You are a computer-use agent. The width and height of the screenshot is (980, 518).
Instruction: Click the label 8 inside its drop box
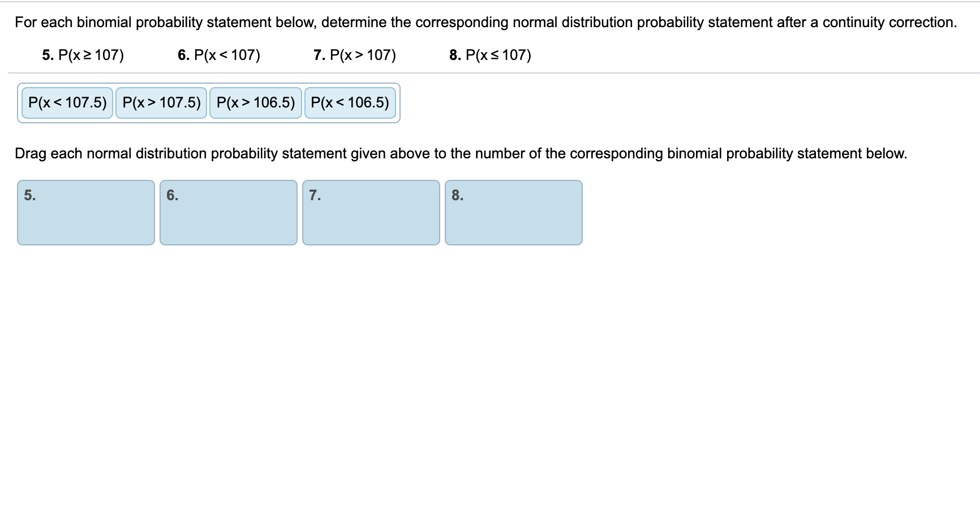click(457, 196)
